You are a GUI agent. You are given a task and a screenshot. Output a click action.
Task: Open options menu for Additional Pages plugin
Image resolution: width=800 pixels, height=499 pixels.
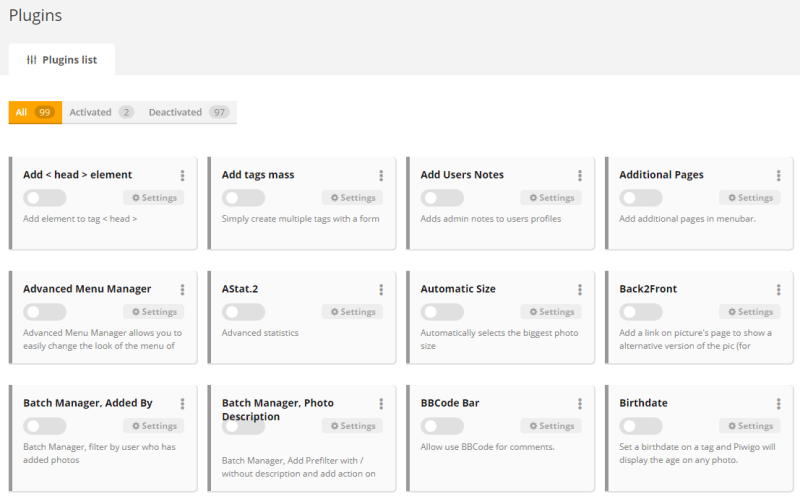tap(778, 176)
